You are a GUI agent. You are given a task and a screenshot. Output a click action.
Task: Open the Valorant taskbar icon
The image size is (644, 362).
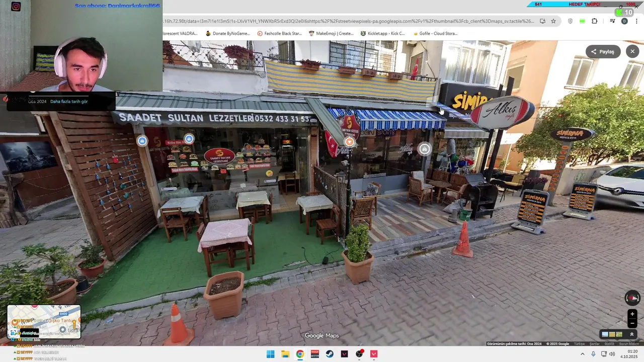(x=345, y=354)
